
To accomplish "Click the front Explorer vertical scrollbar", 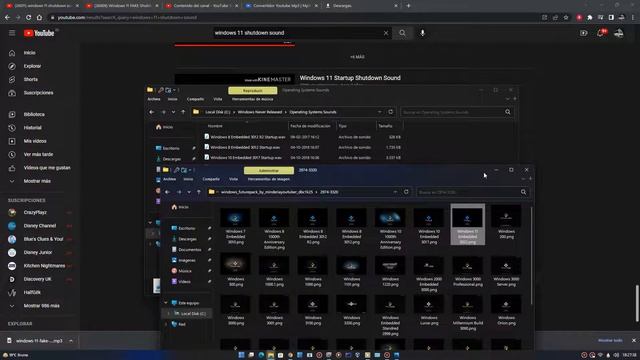I will pyautogui.click(x=531, y=256).
